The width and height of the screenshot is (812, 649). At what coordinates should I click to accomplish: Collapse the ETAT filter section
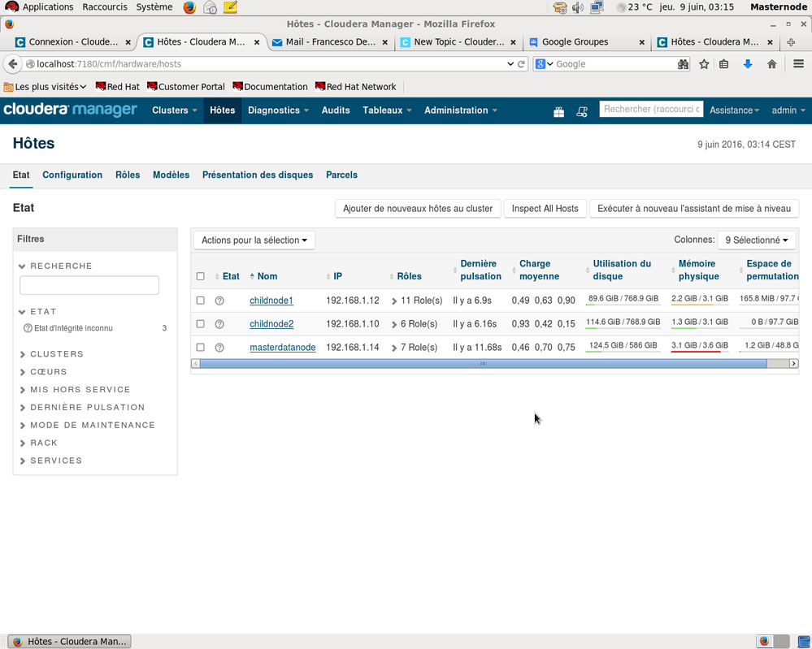coord(38,312)
